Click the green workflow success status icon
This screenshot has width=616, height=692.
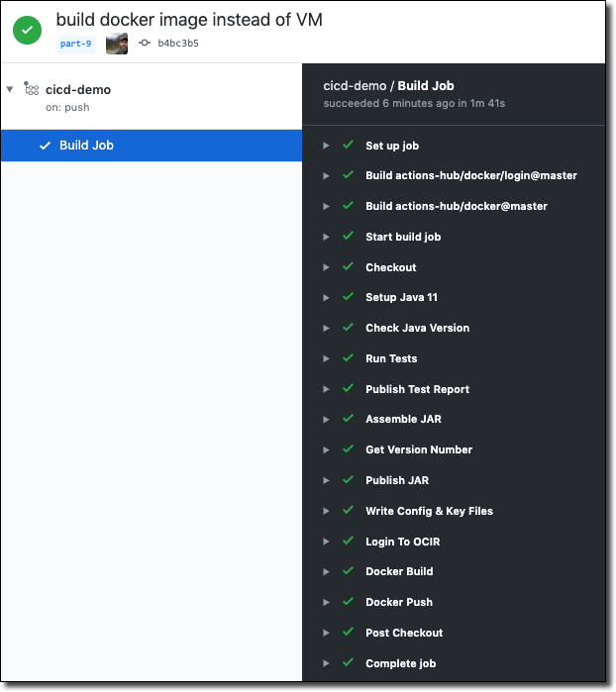(28, 31)
